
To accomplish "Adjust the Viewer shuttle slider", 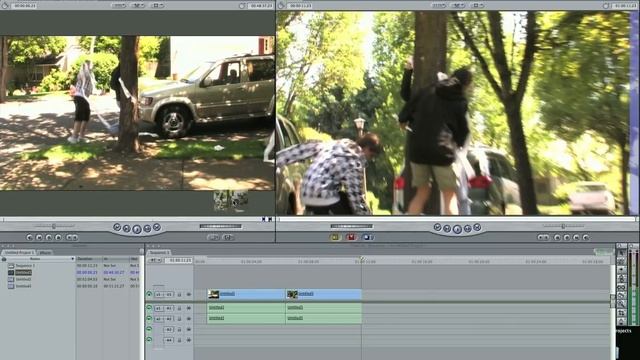I will (54, 226).
